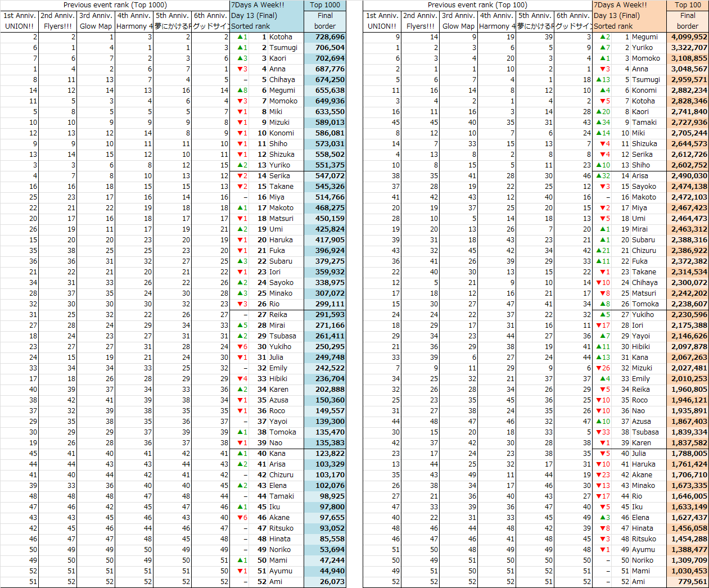The width and height of the screenshot is (709, 588).
Task: Select the 589,013 border cell
Action: [x=325, y=123]
